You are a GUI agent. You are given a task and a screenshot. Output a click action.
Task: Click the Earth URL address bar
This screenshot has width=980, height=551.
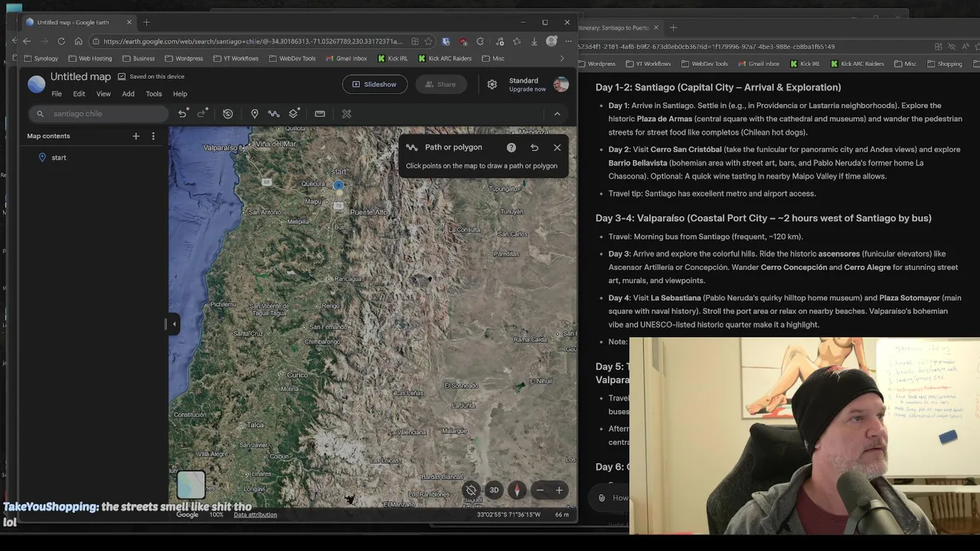click(253, 41)
